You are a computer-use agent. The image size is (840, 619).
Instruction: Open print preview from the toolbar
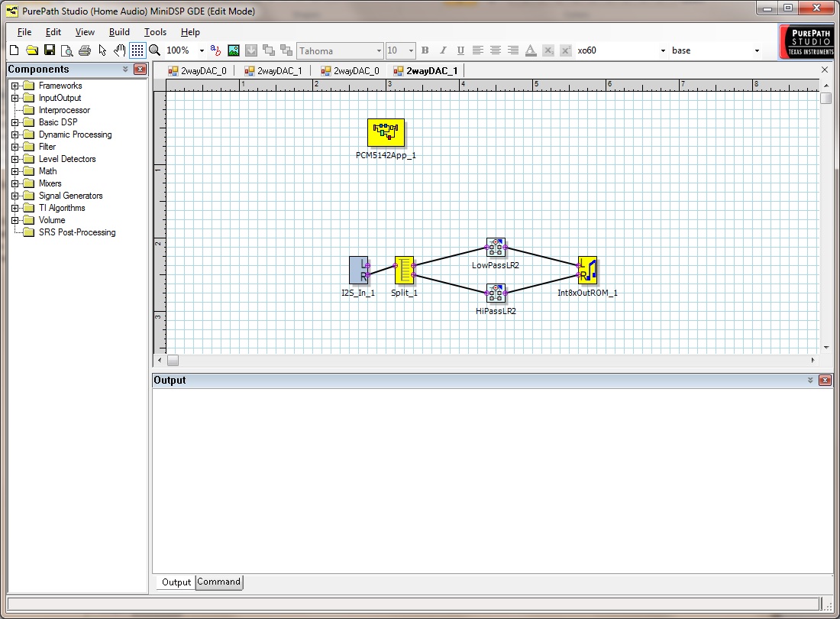(x=67, y=50)
